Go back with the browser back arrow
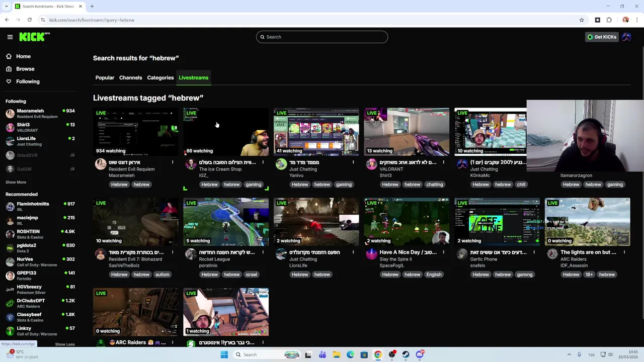This screenshot has height=362, width=644. [x=7, y=20]
